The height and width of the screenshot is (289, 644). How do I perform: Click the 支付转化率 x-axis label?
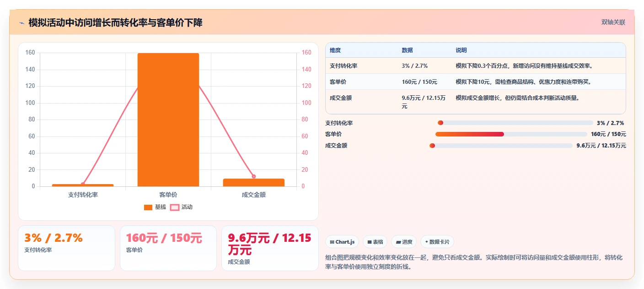click(83, 195)
